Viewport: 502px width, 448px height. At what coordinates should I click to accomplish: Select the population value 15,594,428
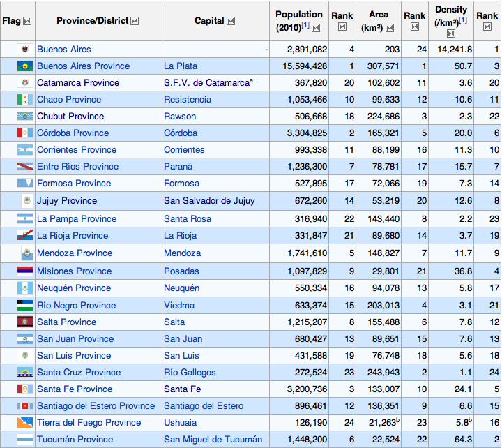point(305,66)
